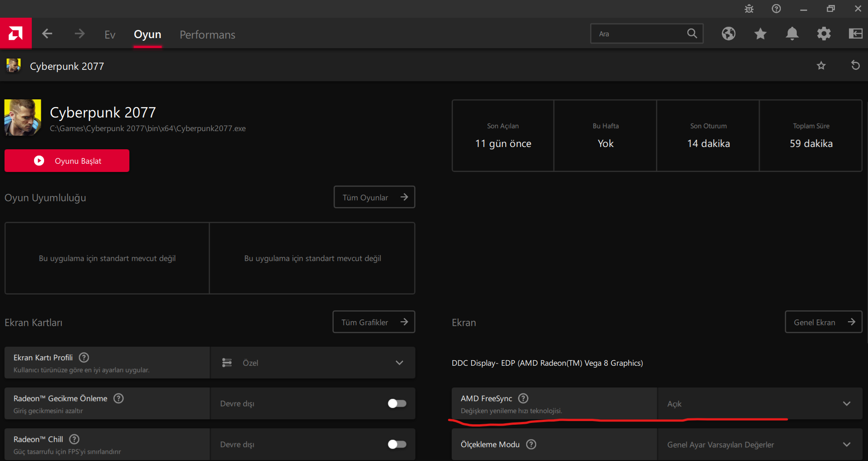Viewport: 868px width, 461px height.
Task: Open settings gear icon
Action: click(x=824, y=34)
